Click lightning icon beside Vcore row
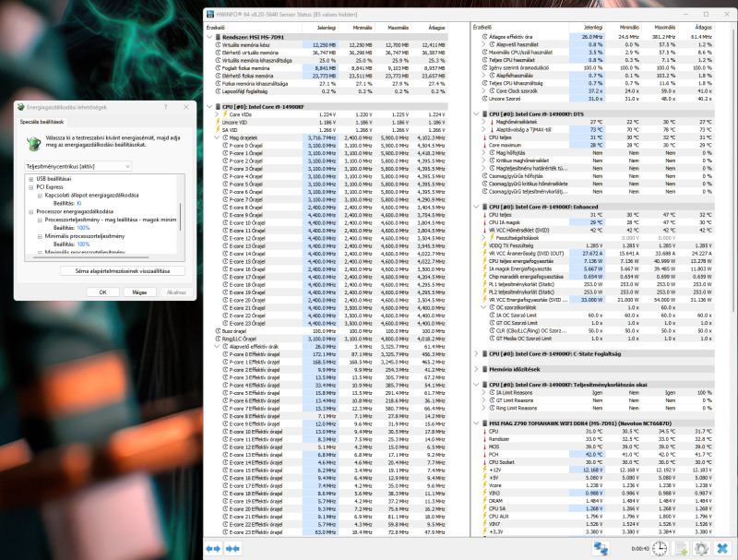The image size is (738, 560). click(x=484, y=485)
